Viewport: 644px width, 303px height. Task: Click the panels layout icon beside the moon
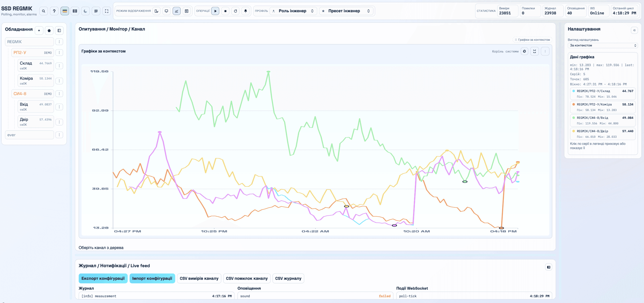coord(96,11)
